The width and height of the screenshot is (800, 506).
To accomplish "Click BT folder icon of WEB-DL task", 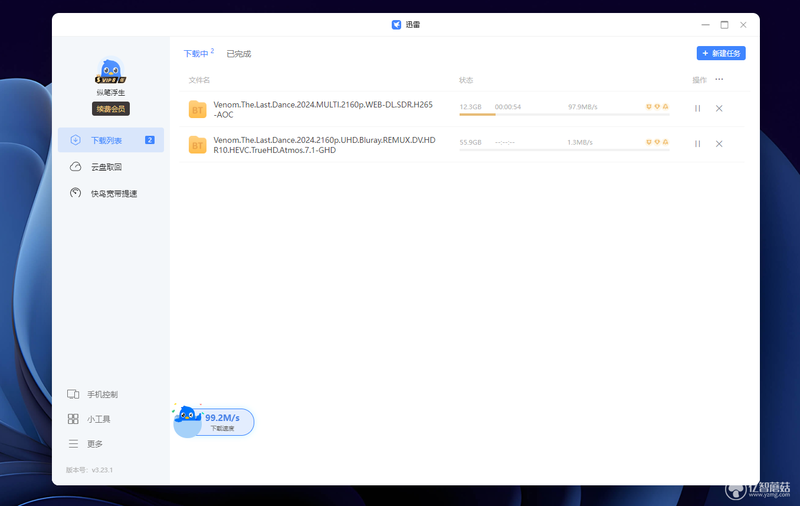I will click(x=197, y=109).
